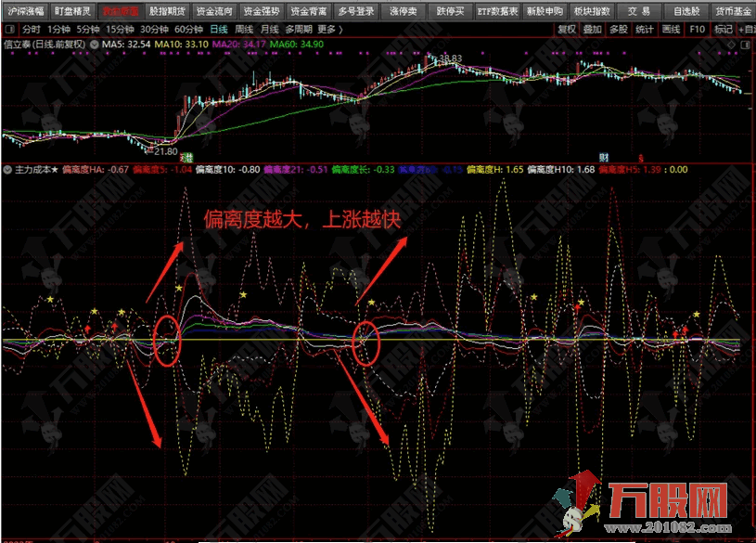Open 板块指数
Screen dimensions: 756x543
coord(592,10)
